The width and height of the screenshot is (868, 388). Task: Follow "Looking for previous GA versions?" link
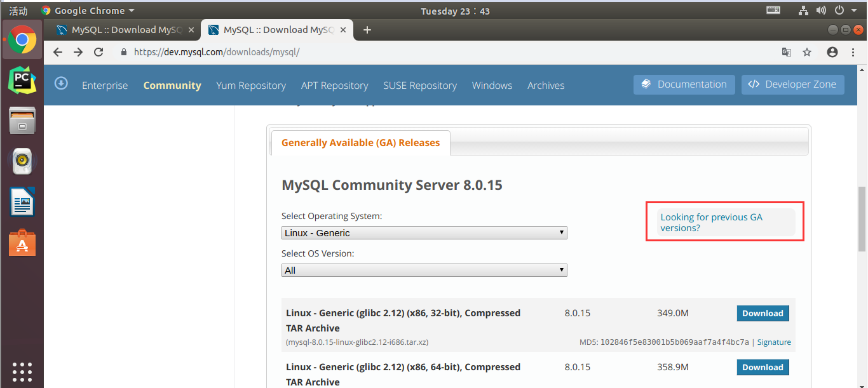(711, 222)
